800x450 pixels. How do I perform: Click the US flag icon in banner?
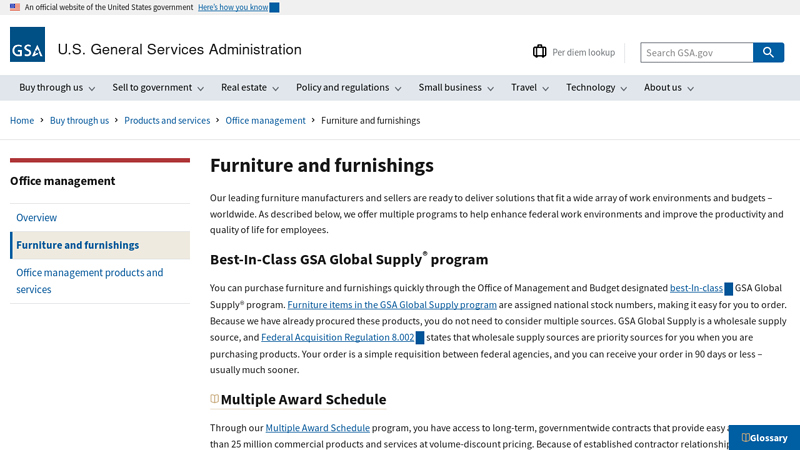pyautogui.click(x=15, y=7)
